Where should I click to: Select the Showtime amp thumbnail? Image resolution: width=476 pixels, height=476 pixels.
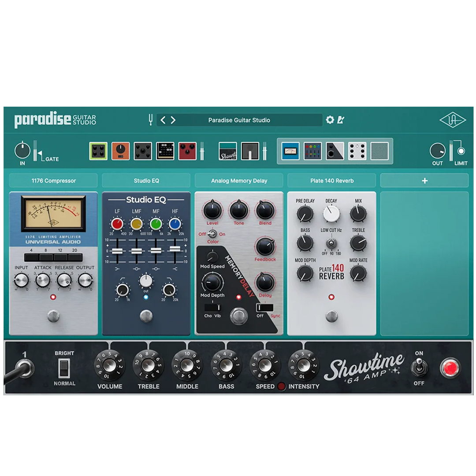click(228, 151)
